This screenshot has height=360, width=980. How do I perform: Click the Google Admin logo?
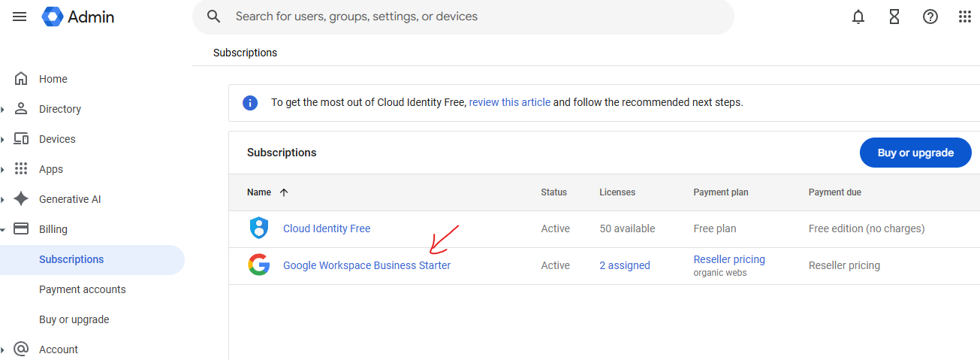79,17
